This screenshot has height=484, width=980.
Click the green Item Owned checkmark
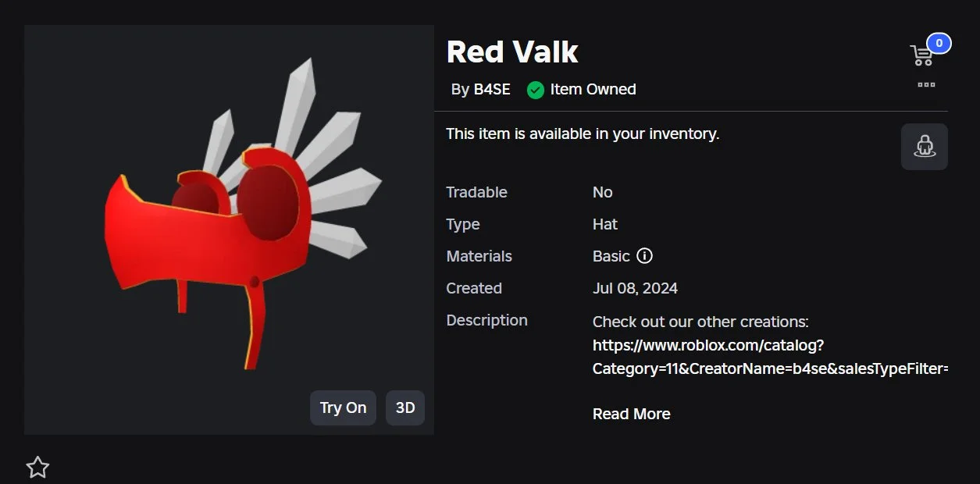point(535,90)
